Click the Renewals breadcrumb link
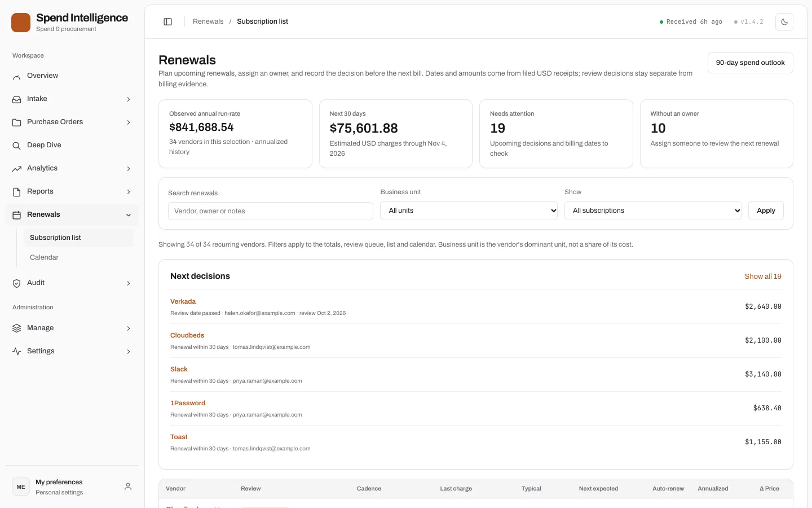Viewport: 812px width, 508px height. coord(208,21)
